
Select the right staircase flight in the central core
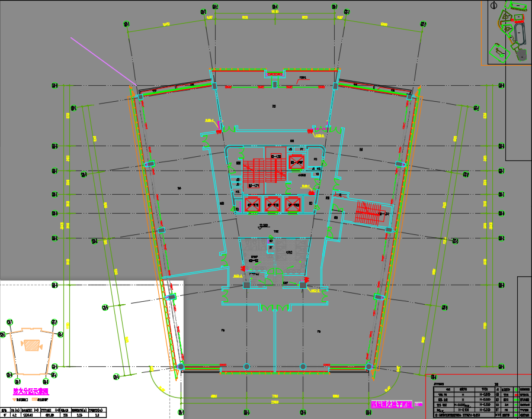pos(275,170)
